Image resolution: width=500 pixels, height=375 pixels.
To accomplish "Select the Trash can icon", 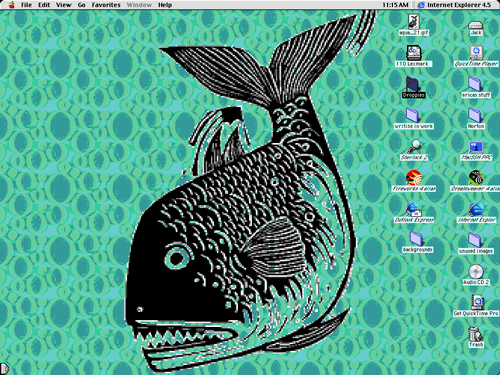I will [x=475, y=333].
